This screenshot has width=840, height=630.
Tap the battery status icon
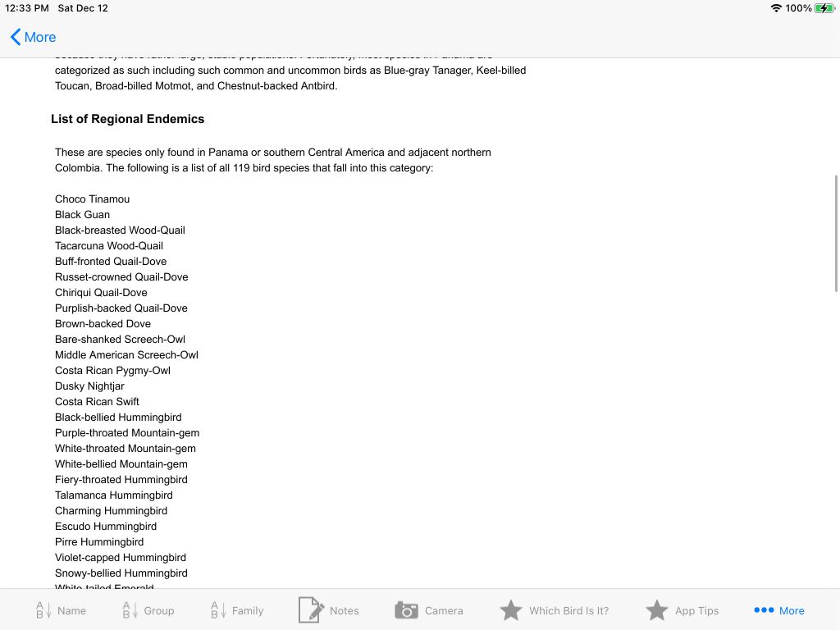824,8
